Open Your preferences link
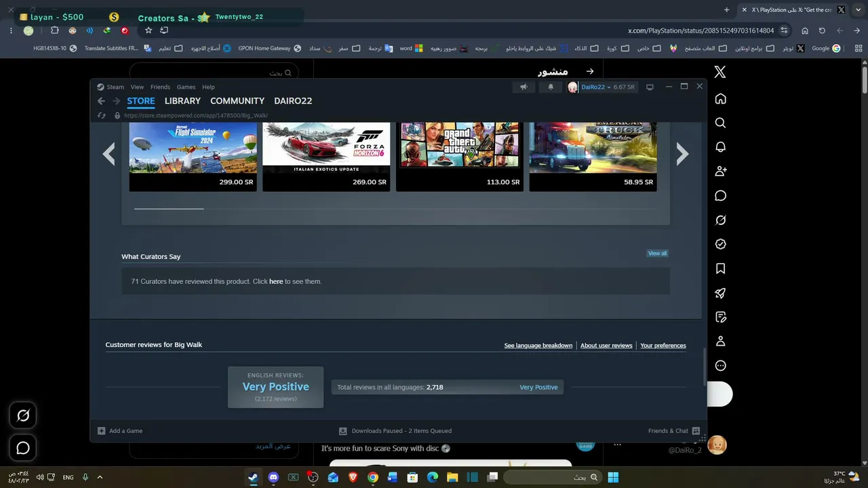 pos(663,346)
